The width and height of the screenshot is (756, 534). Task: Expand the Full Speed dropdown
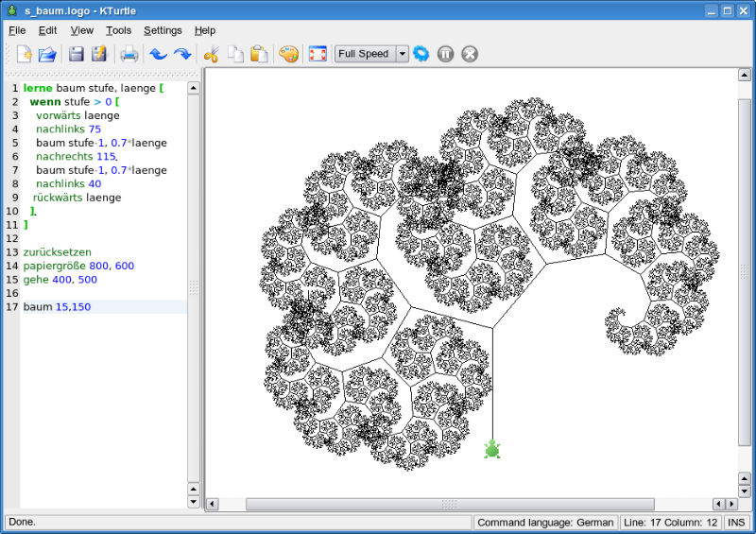point(403,54)
